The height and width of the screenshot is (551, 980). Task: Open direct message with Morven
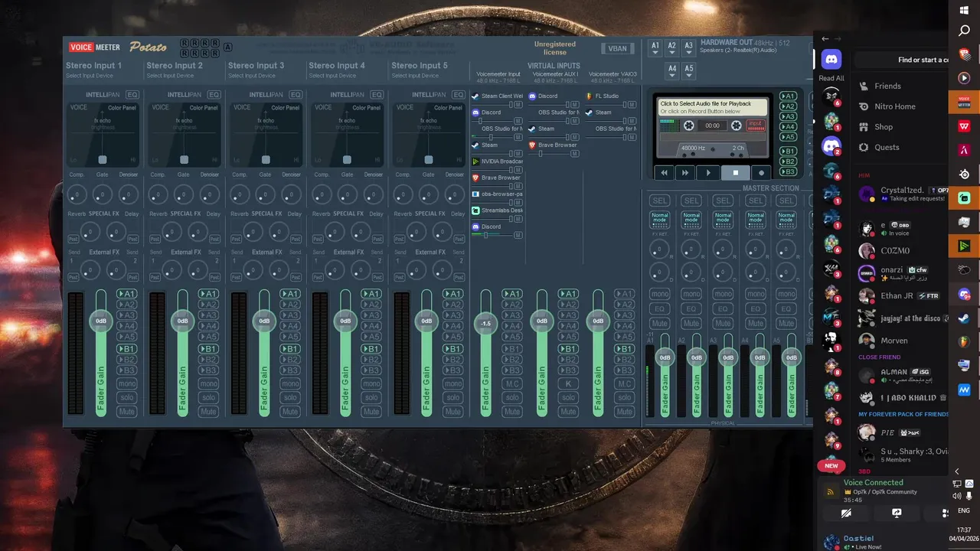coord(903,341)
